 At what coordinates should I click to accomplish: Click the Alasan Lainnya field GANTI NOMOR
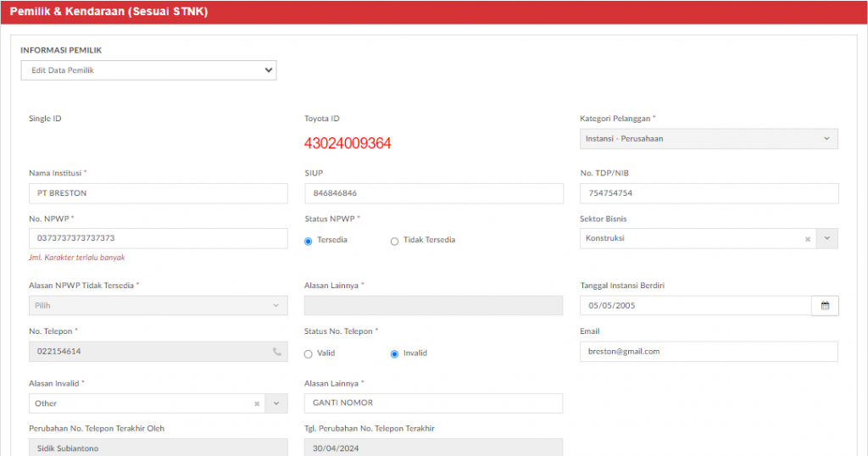433,403
